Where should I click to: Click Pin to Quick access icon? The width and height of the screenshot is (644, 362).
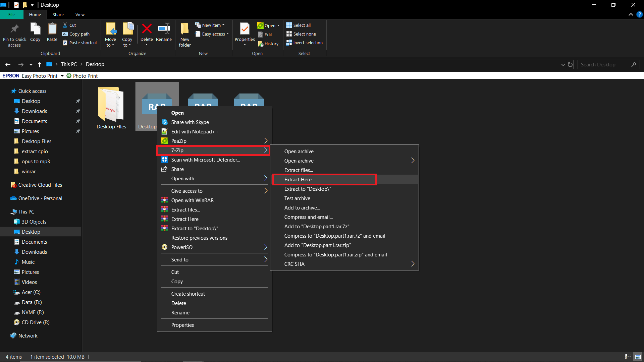pyautogui.click(x=14, y=29)
